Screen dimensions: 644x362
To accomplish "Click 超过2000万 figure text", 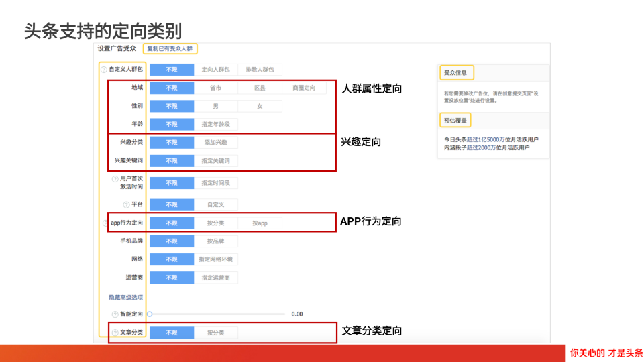I will [x=481, y=147].
